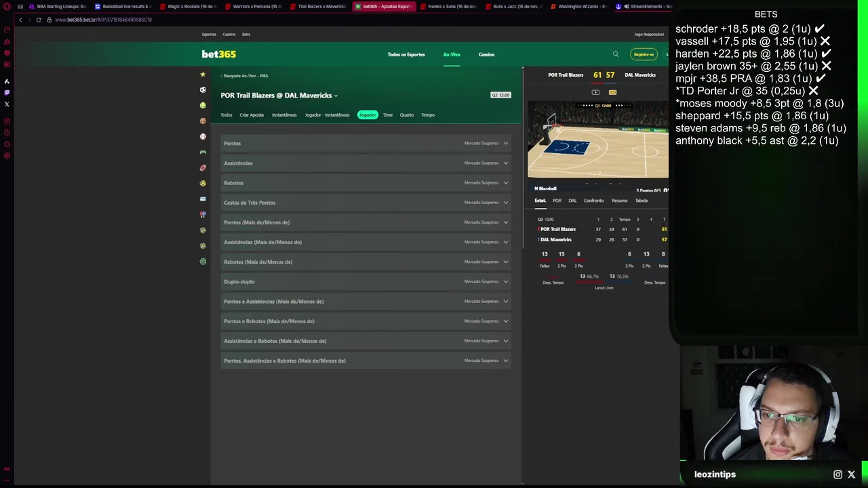Expand Pontos (Mais de/Menos de) market
The image size is (868, 488).
tap(366, 222)
